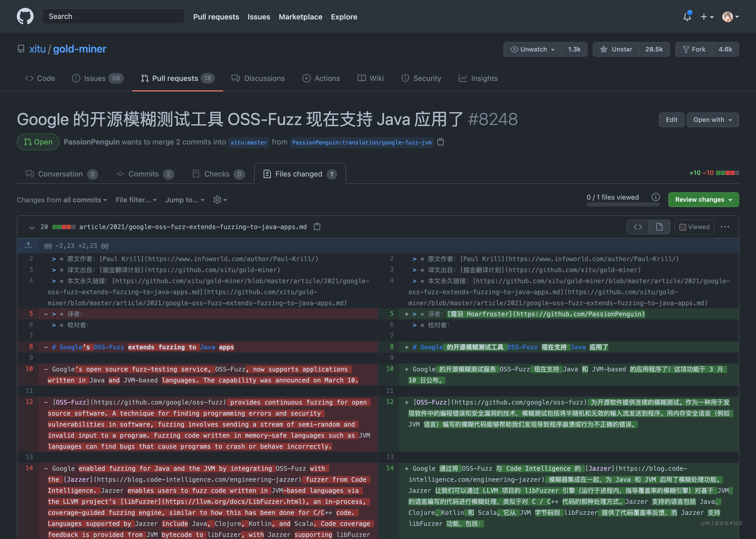
Task: Open the plus create-new menu
Action: click(x=707, y=17)
